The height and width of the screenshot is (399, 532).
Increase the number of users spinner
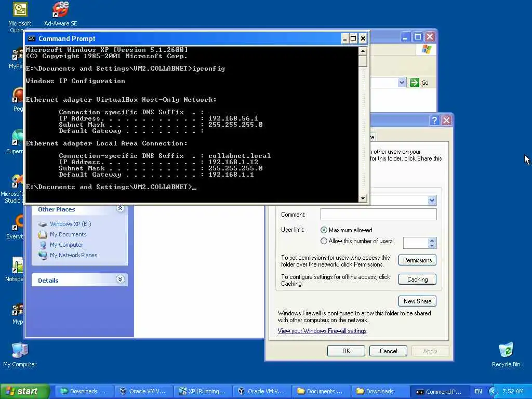tap(432, 240)
